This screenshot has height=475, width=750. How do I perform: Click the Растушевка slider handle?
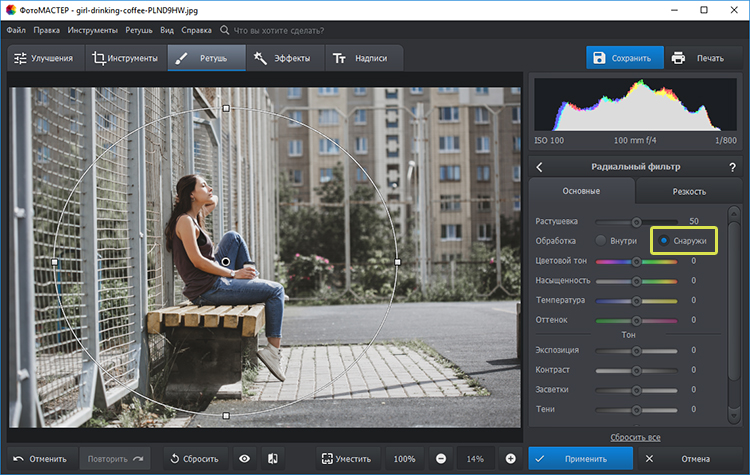click(635, 221)
